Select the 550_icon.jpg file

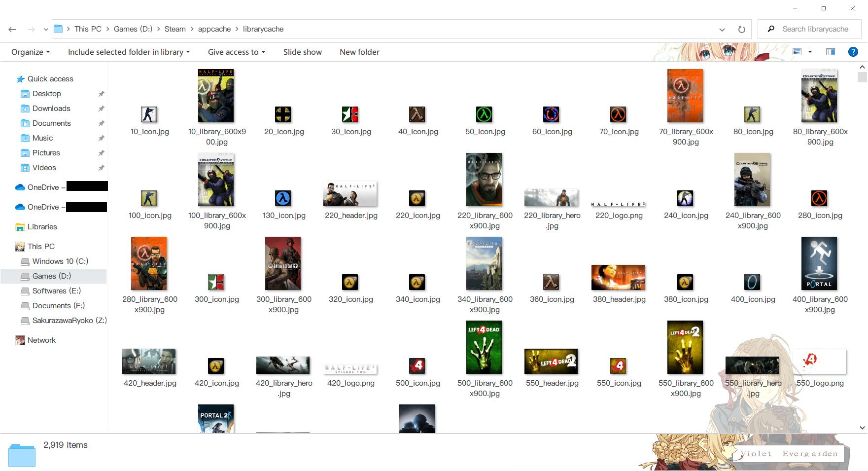point(618,366)
